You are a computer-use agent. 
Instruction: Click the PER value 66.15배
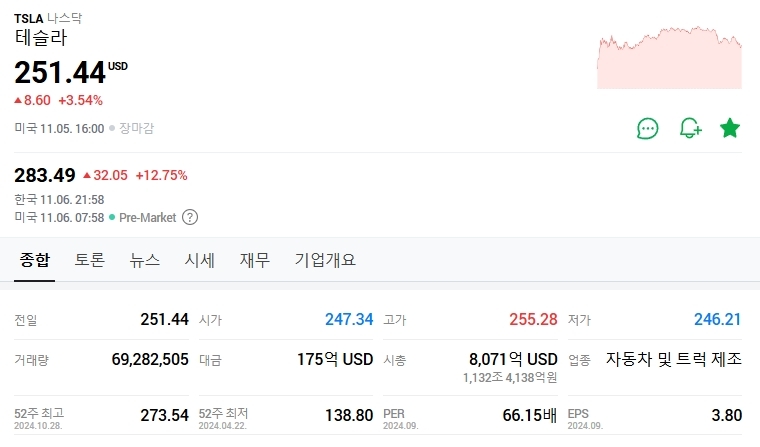(530, 415)
